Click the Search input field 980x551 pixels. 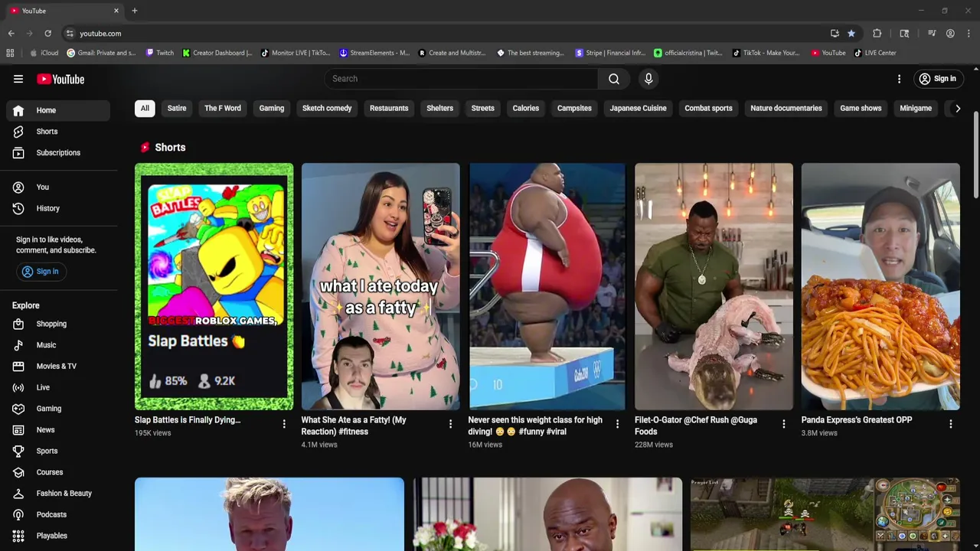[462, 79]
